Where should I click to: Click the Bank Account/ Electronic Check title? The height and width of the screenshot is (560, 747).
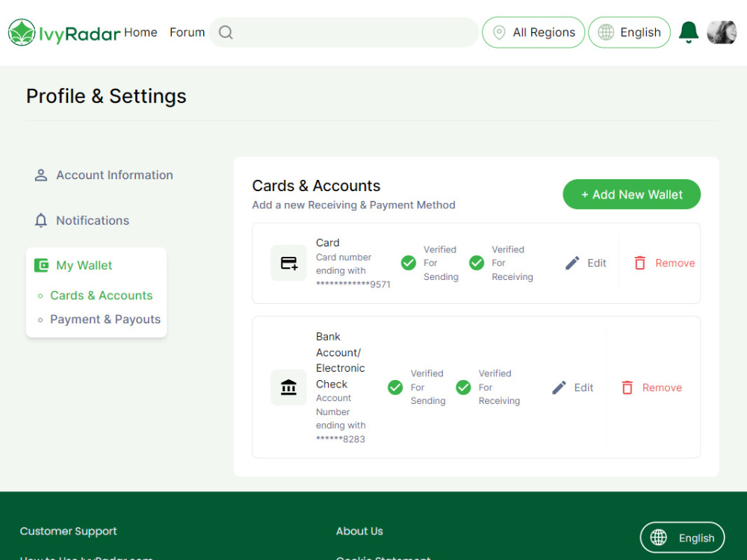coord(340,360)
